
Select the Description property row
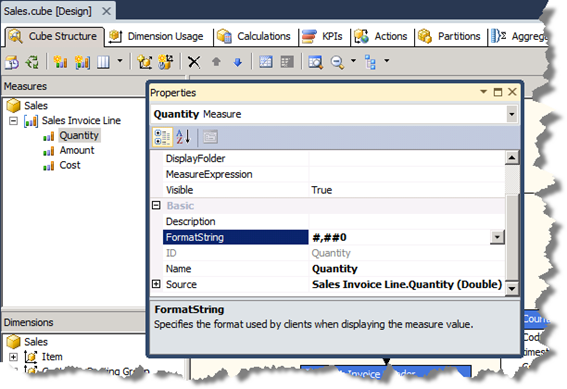pos(333,222)
